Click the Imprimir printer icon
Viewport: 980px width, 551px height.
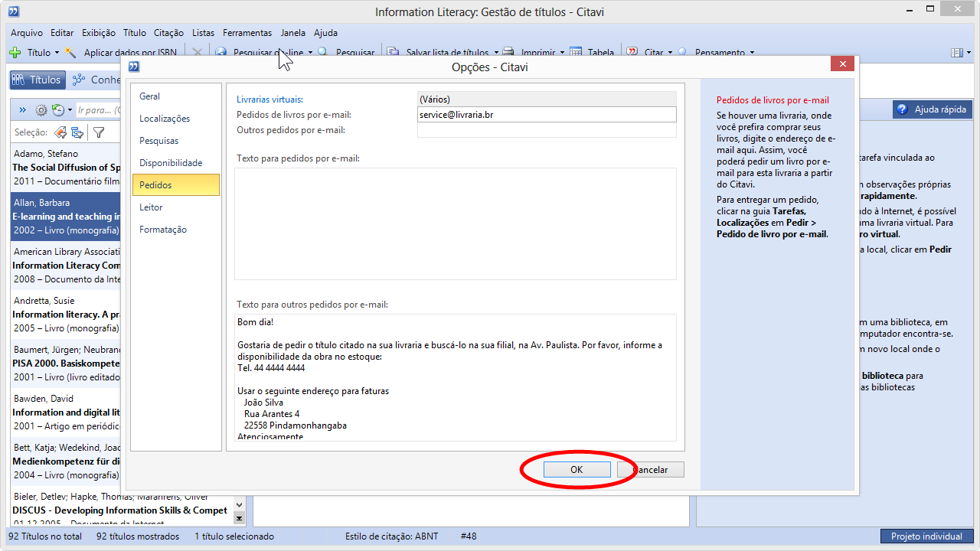[x=509, y=53]
